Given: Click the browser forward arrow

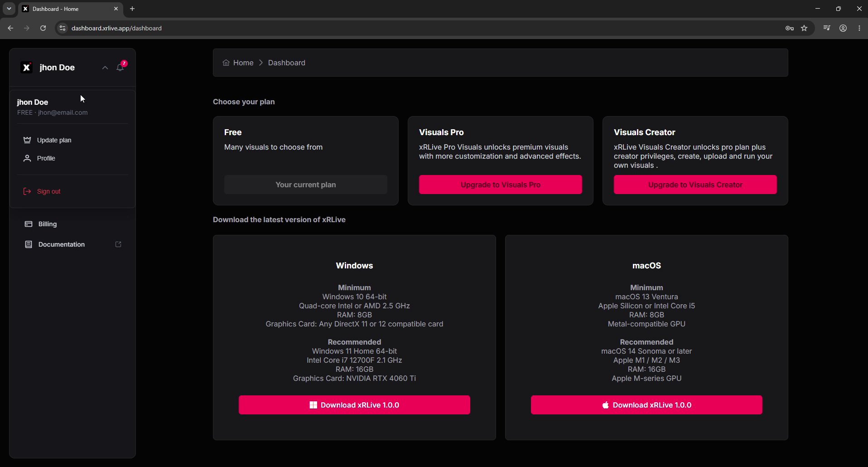Looking at the screenshot, I should pos(27,28).
